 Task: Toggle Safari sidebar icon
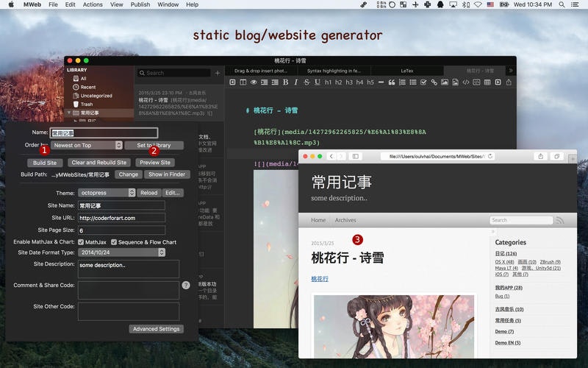click(355, 156)
